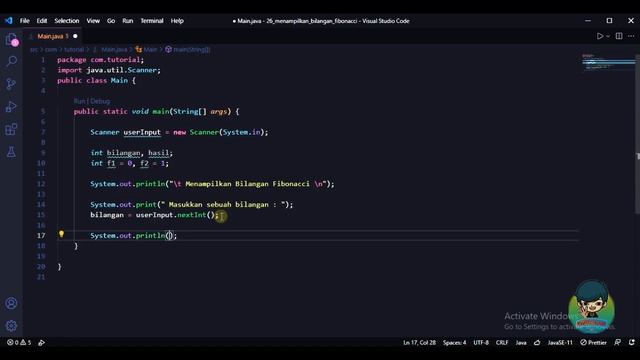This screenshot has width=640, height=360.
Task: Open the Selection menu
Action: point(67,21)
